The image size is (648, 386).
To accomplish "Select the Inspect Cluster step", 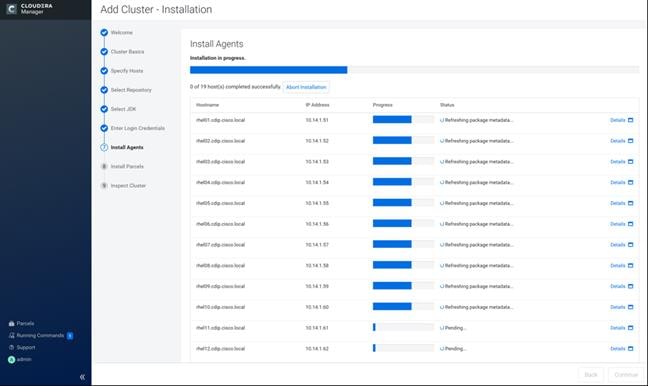I will click(x=123, y=186).
